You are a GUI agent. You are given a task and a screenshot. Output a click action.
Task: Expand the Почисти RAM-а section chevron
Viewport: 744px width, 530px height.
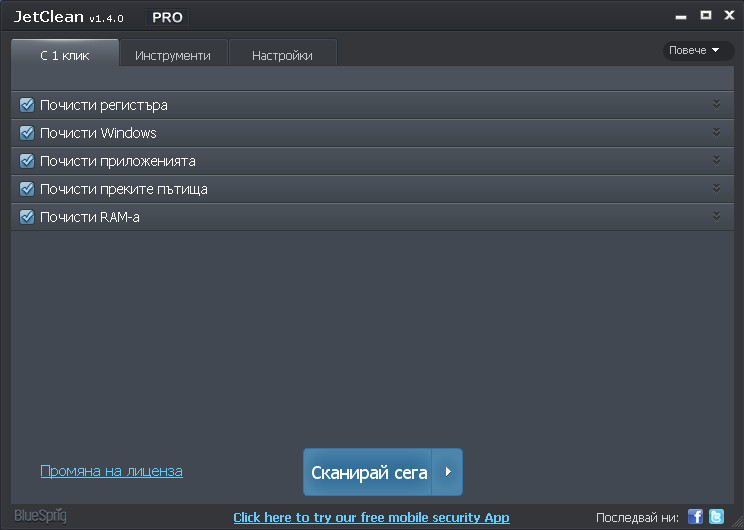coord(716,216)
